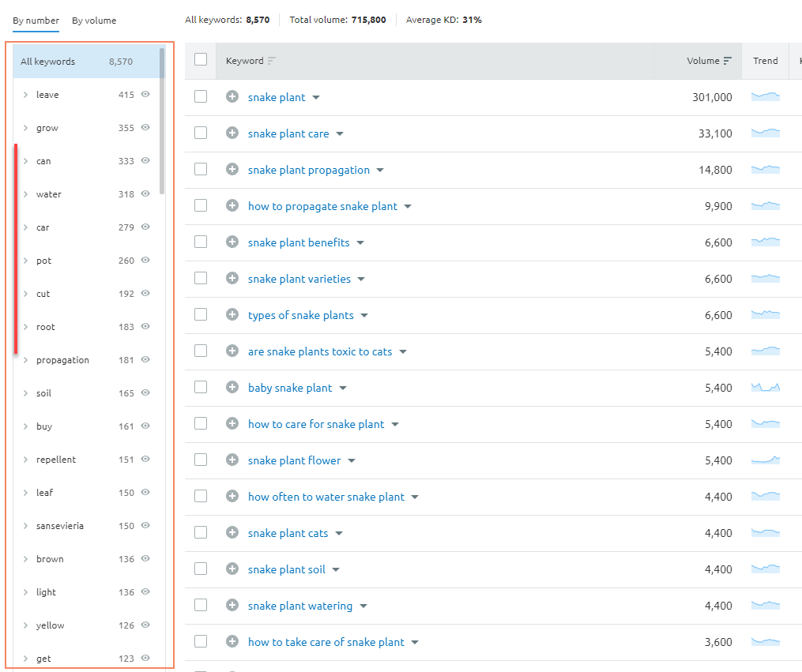Add 'are snake plants toxic to cats' plus icon
802x672 pixels.
pyautogui.click(x=232, y=351)
